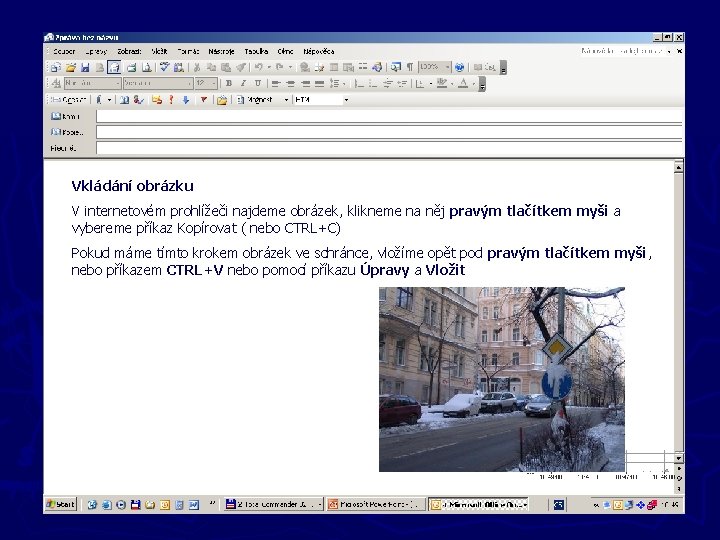Select the inserted street photo in message
Screen dimensions: 720x540
point(501,379)
